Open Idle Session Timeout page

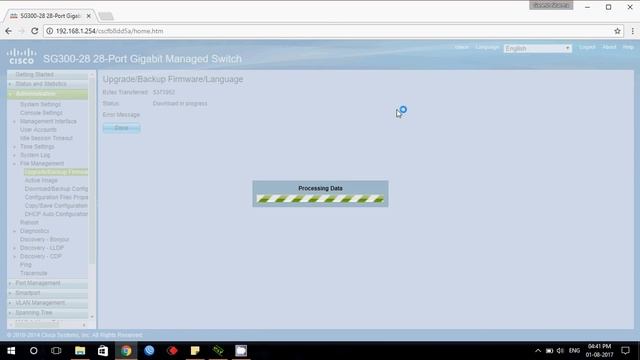(46, 138)
